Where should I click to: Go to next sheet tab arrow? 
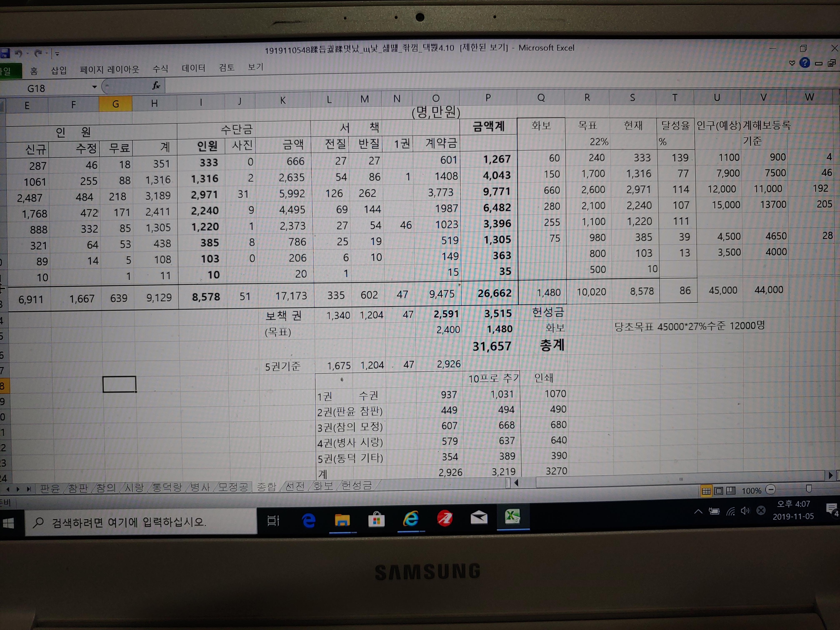18,489
